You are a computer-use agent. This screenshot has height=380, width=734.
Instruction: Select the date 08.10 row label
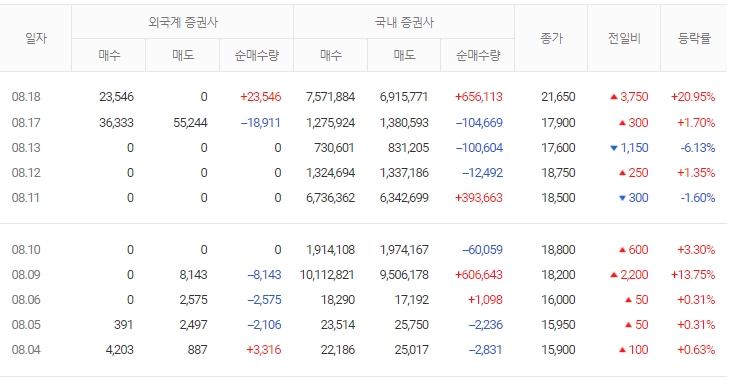point(26,249)
